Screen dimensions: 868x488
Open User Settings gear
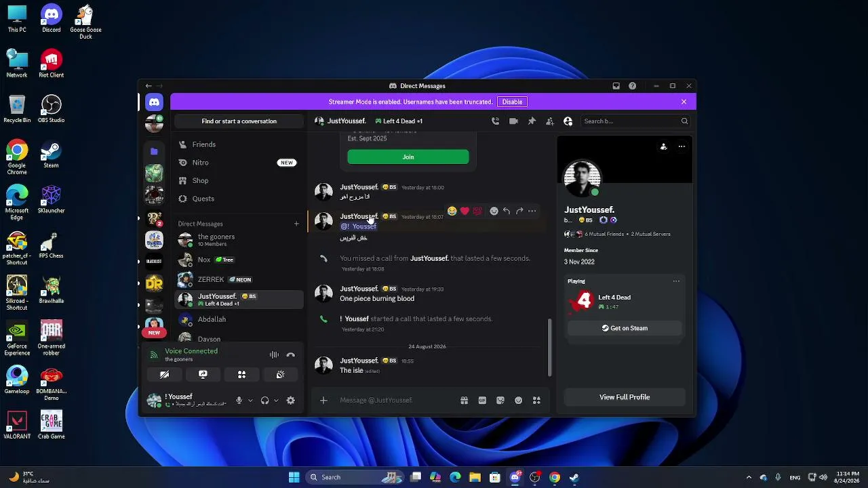tap(291, 401)
